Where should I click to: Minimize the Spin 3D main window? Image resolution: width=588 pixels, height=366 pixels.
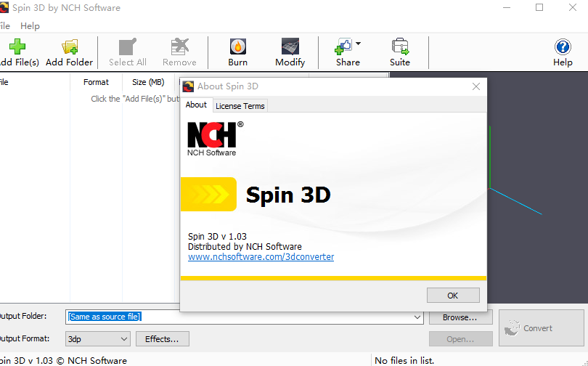pyautogui.click(x=507, y=7)
